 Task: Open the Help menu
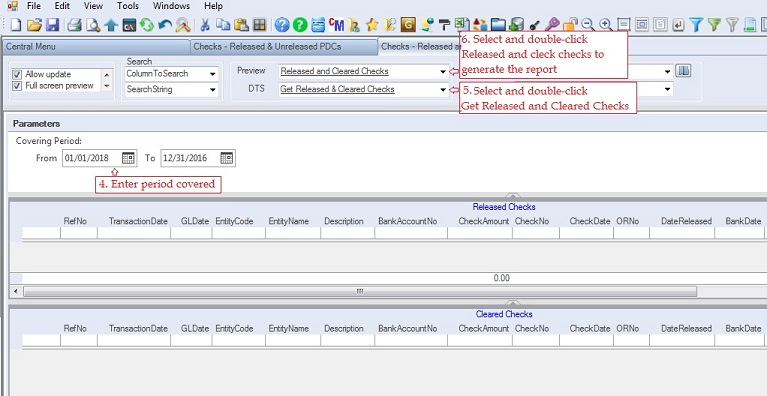(x=213, y=6)
